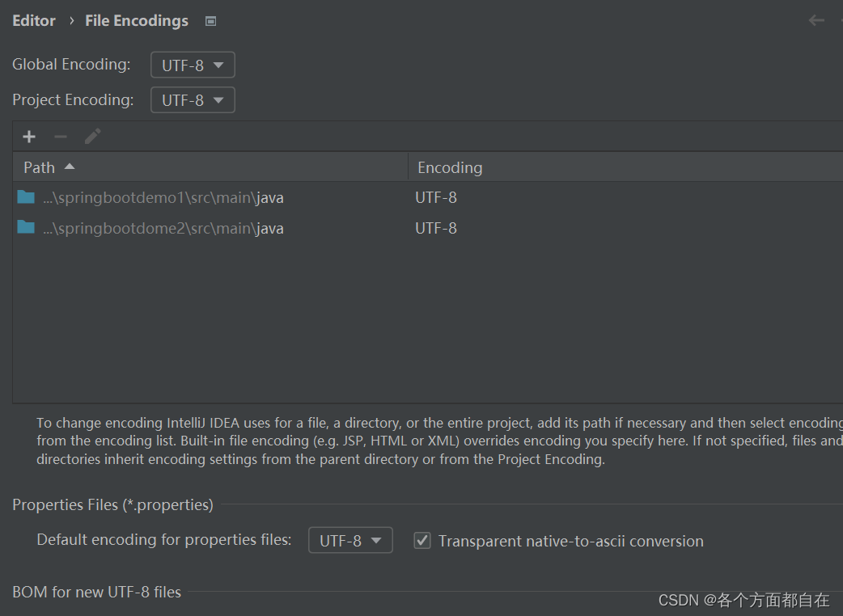Click the add path plus icon

click(x=28, y=136)
